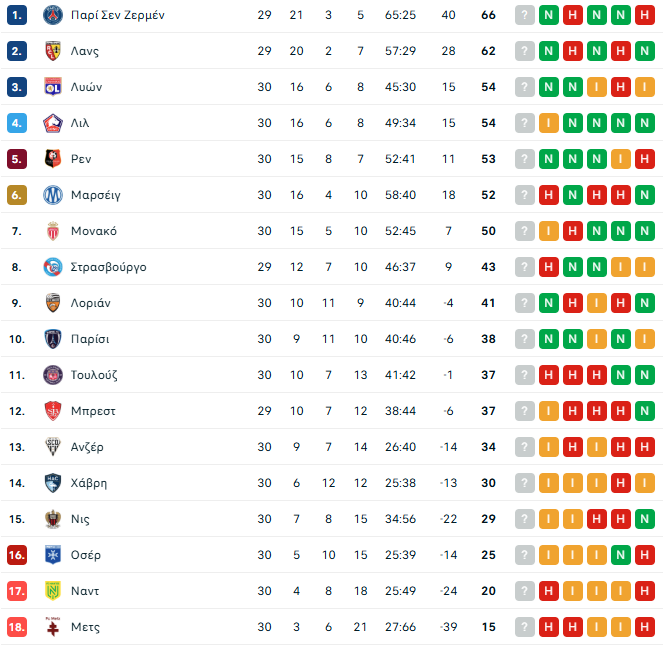The width and height of the screenshot is (663, 646).
Task: Select the green N result badge in Οσέρ row
Action: (621, 555)
